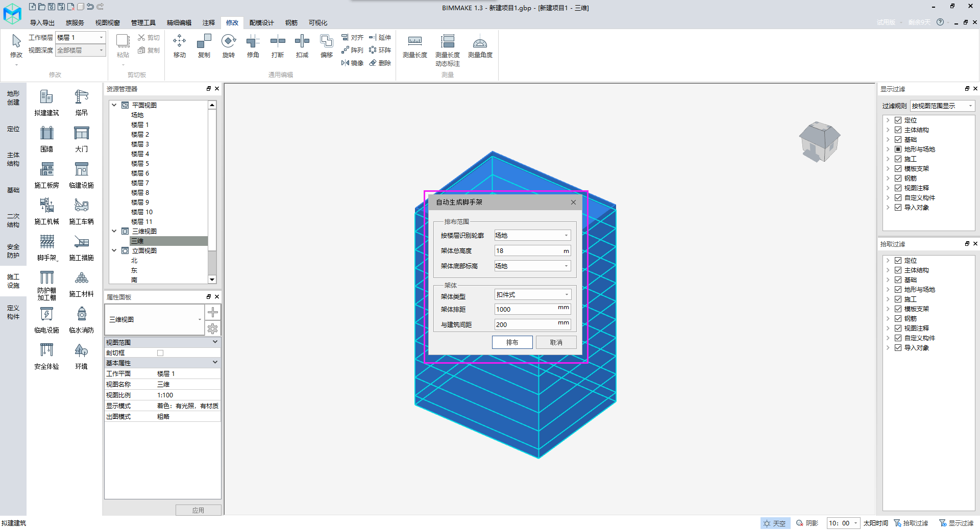Choose the 围墙 fence icon
The width and height of the screenshot is (980, 530).
pos(46,139)
